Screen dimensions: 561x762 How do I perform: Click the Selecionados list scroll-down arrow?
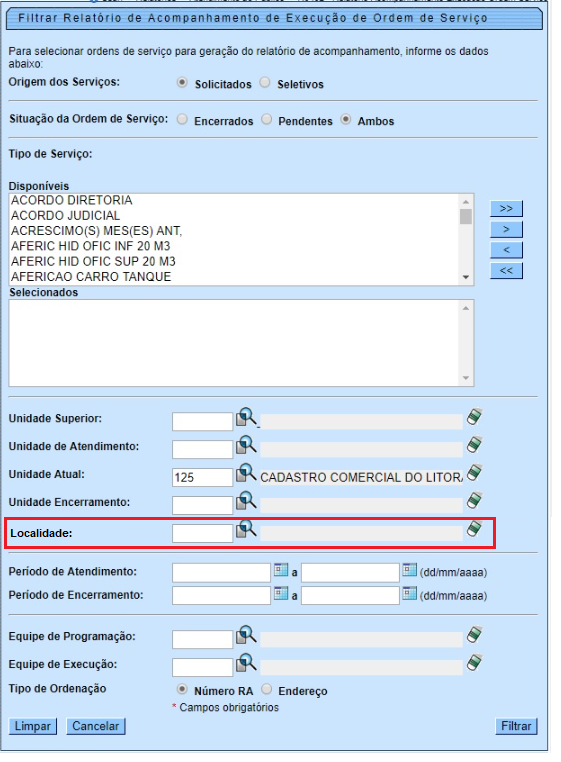[466, 378]
